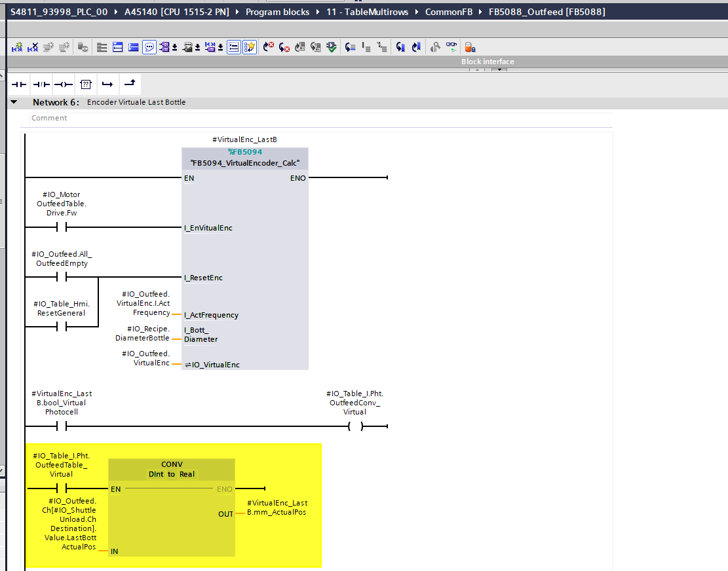This screenshot has height=571, width=728.
Task: Collapse Block interface with up arrow
Action: (477, 69)
